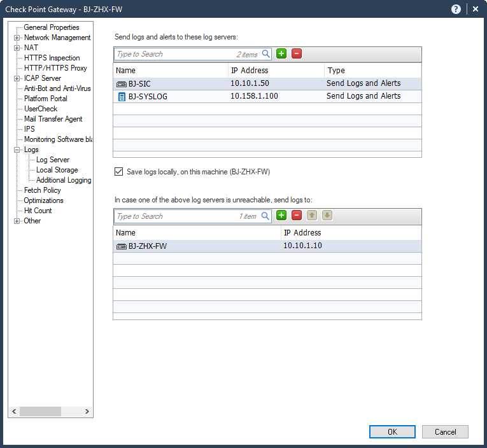Click the move down arrow in backup servers toolbar
Screen dimensions: 487x448
click(x=327, y=216)
